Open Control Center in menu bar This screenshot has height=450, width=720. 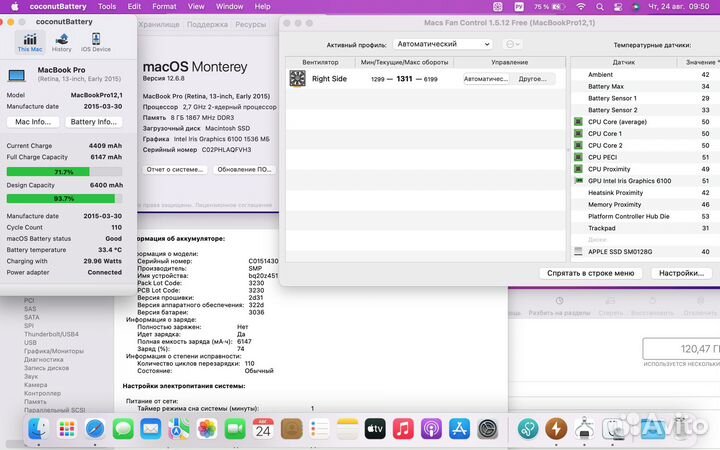(x=618, y=6)
